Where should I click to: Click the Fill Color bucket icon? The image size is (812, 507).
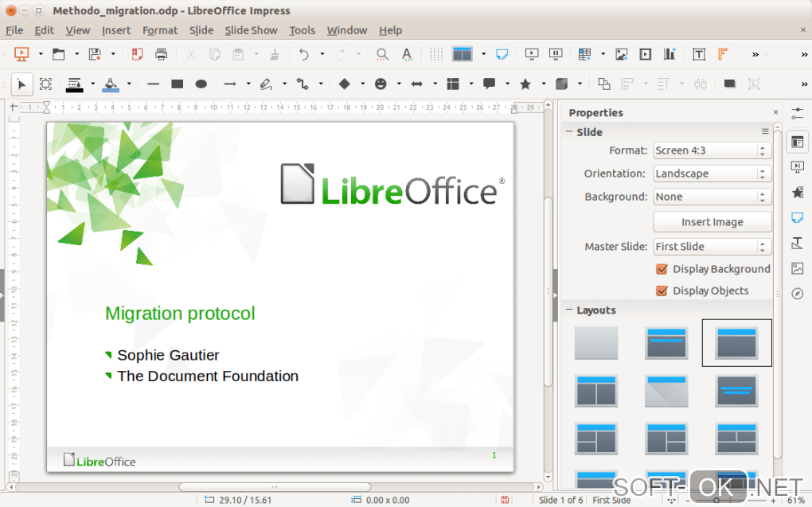pos(111,84)
